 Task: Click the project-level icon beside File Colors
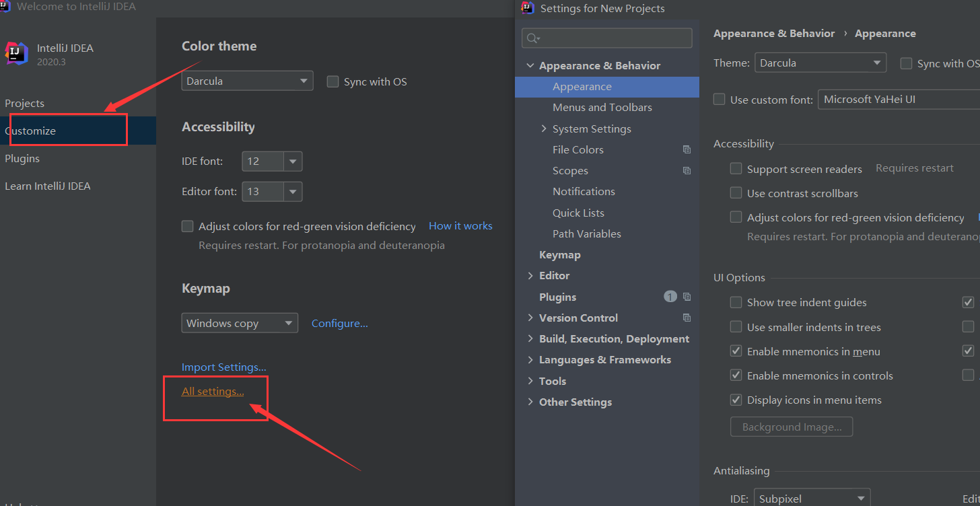(x=687, y=150)
